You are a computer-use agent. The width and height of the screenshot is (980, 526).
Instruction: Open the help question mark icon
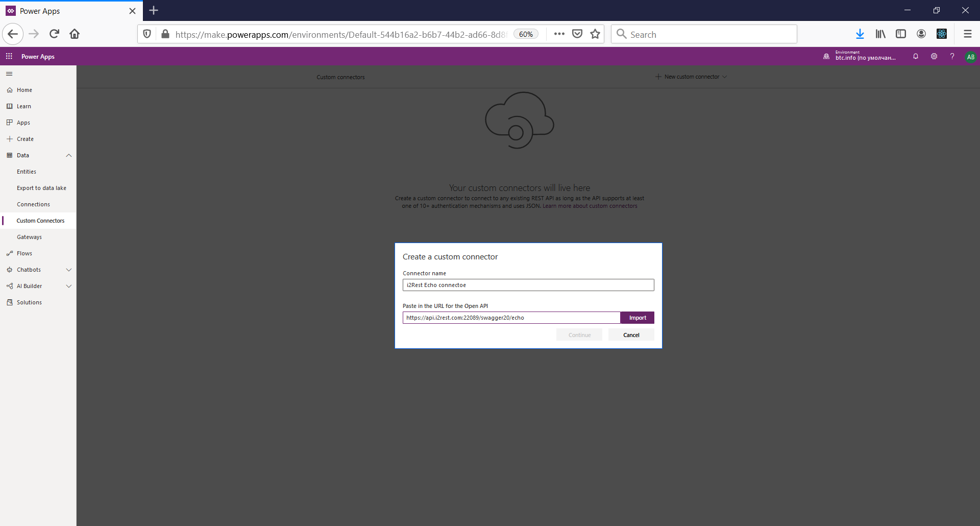pyautogui.click(x=952, y=56)
